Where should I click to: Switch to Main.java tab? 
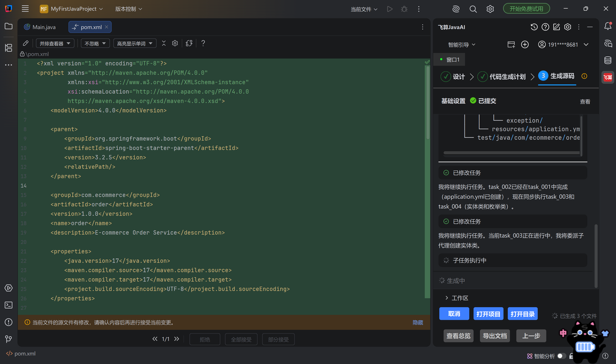click(x=39, y=27)
